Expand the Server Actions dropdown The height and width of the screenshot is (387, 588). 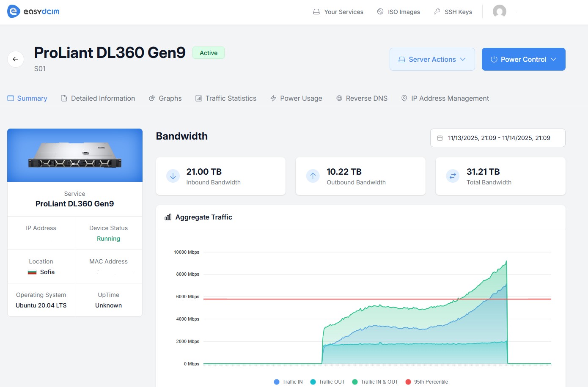(x=432, y=59)
